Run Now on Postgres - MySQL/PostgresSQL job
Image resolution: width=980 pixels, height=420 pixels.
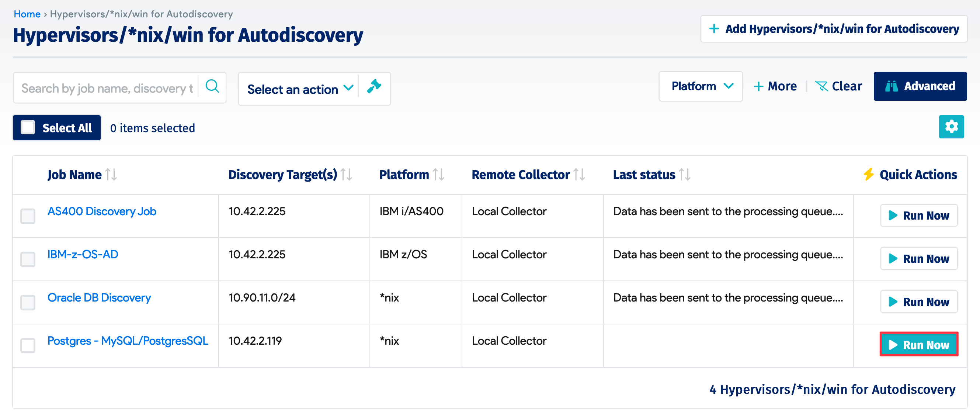pos(919,345)
